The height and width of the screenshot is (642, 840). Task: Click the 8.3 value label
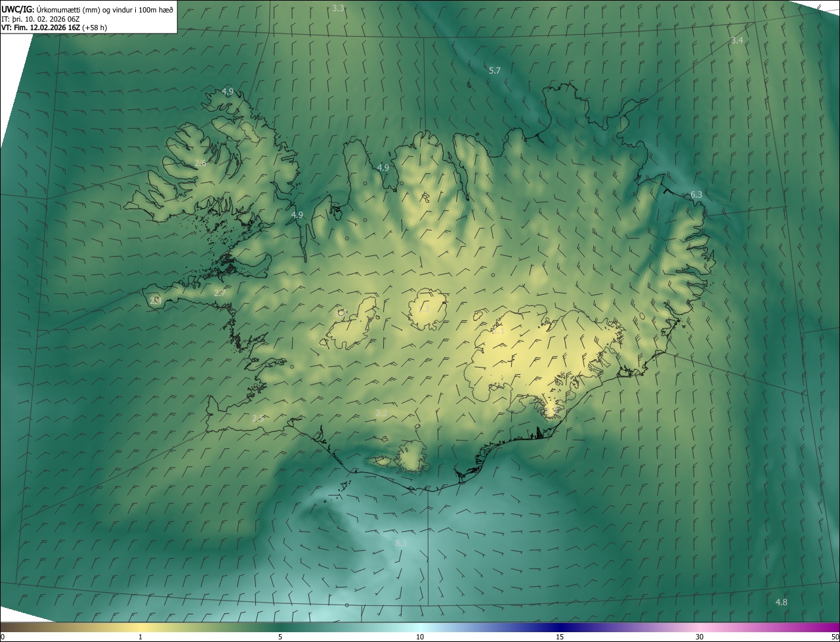pos(401,543)
